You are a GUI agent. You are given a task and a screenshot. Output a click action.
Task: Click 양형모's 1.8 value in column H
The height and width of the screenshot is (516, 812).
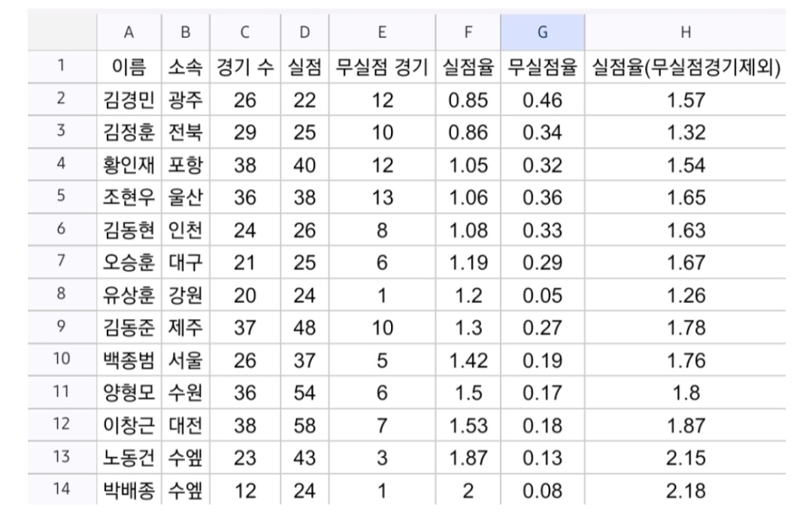685,393
